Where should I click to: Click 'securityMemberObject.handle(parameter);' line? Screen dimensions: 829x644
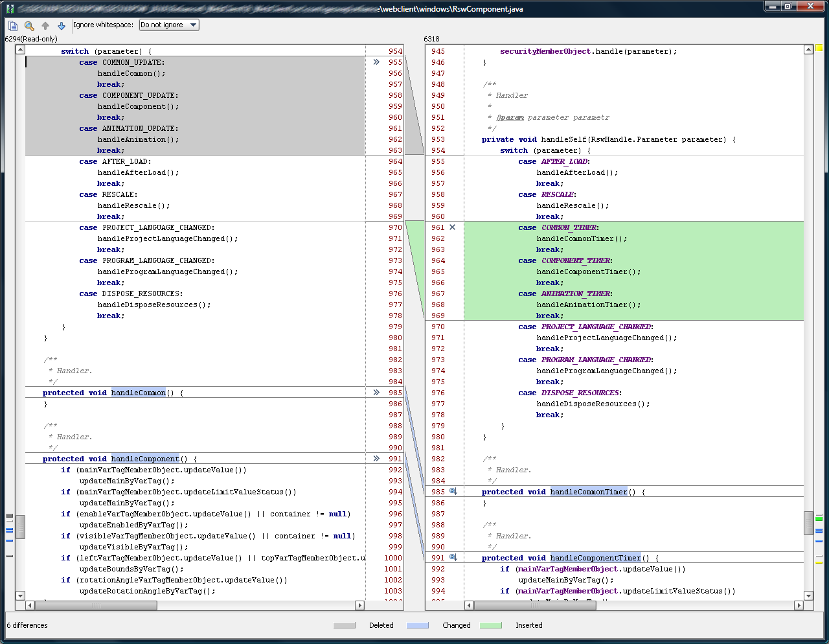tap(589, 51)
